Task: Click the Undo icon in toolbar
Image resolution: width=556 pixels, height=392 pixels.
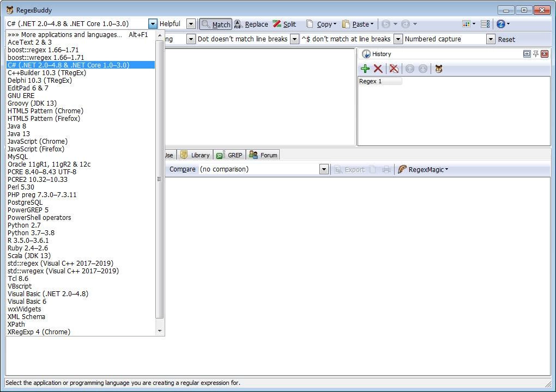Action: pos(386,24)
